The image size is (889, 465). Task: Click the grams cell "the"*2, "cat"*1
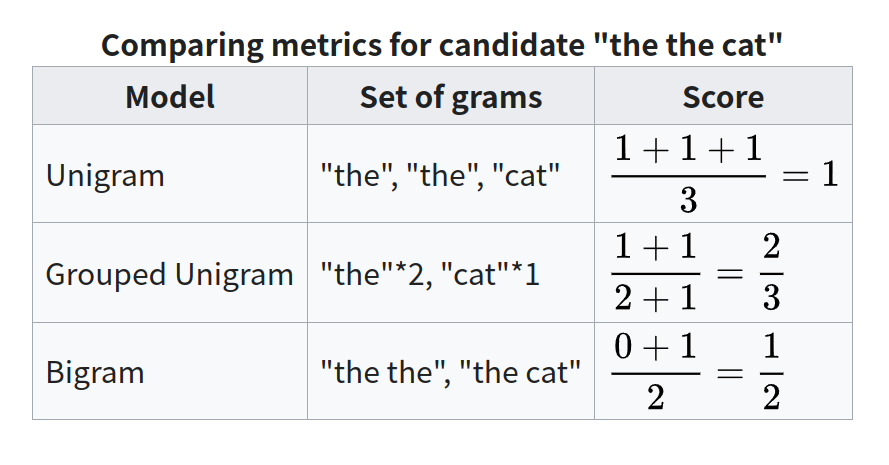451,273
